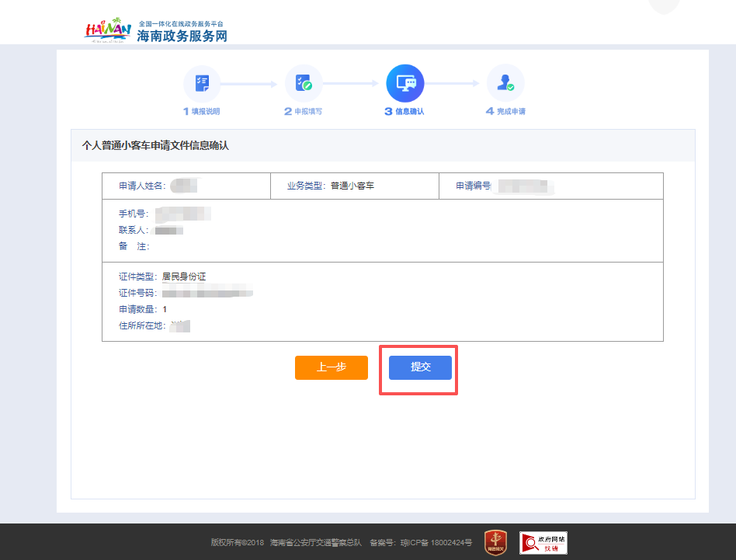
Task: Click the step 2 申报填写 pencil icon
Action: point(303,82)
